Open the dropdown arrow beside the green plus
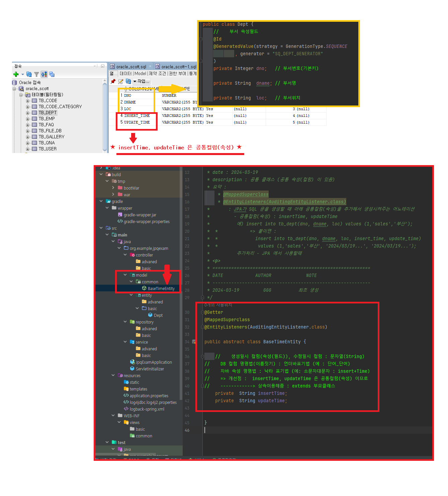The height and width of the screenshot is (496, 448). 22,74
